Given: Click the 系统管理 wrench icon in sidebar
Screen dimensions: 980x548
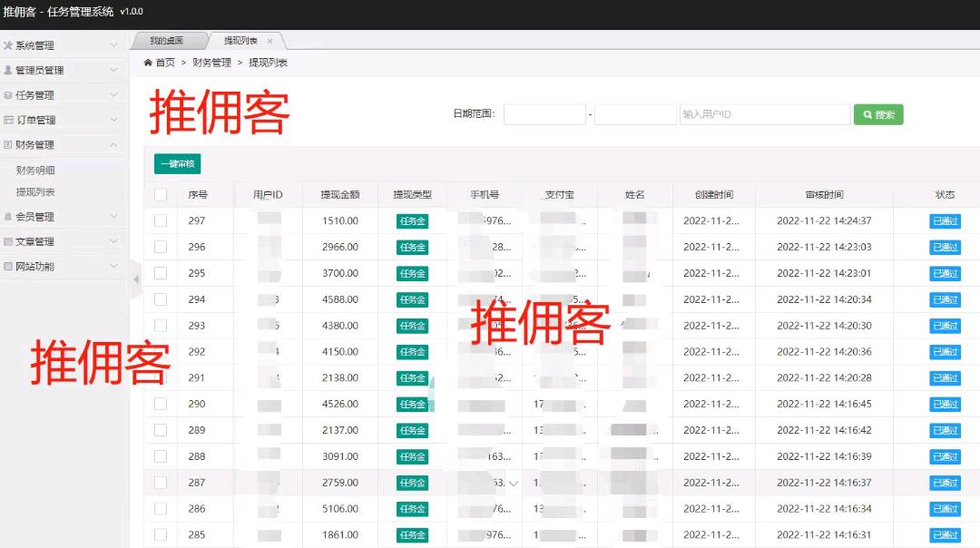Looking at the screenshot, I should 8,45.
